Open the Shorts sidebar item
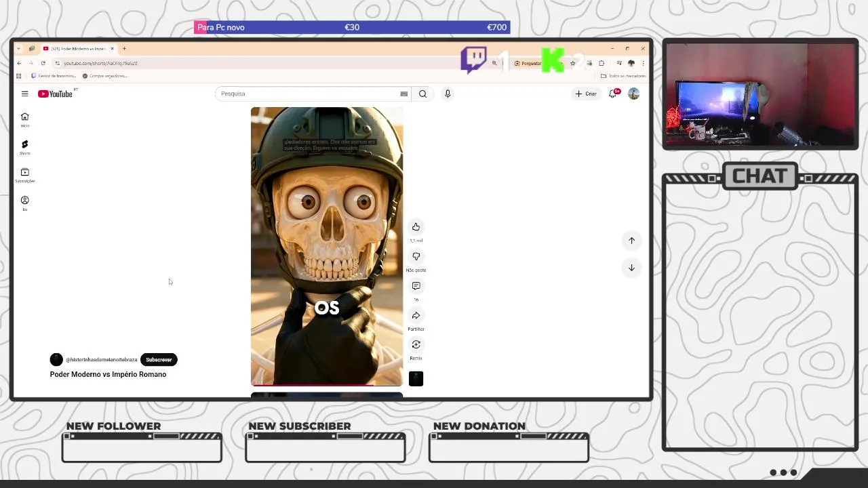 coord(24,148)
